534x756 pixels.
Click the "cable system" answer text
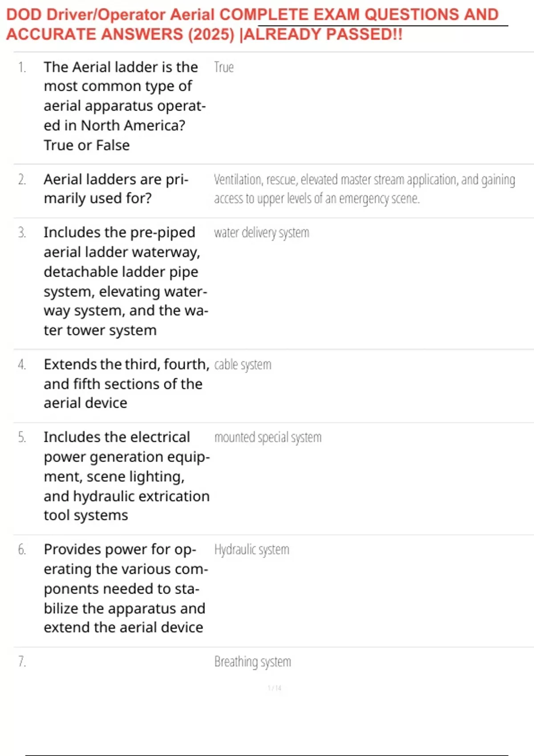click(x=243, y=365)
